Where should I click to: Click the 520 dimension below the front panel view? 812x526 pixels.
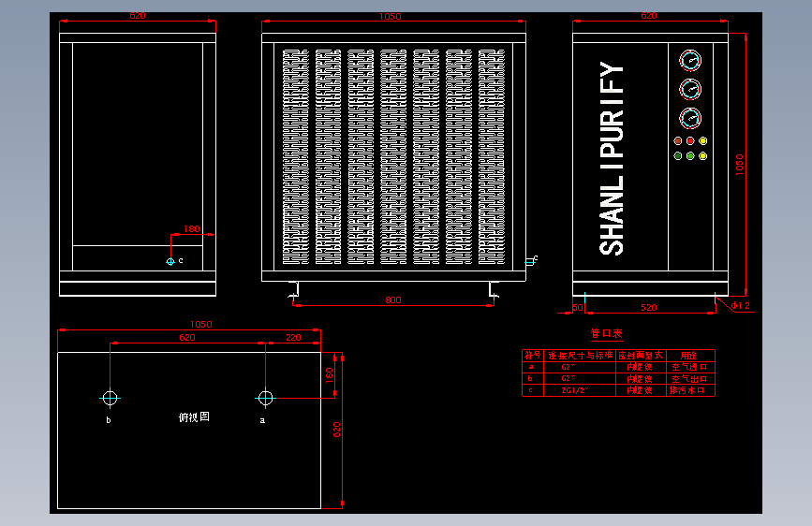[649, 308]
